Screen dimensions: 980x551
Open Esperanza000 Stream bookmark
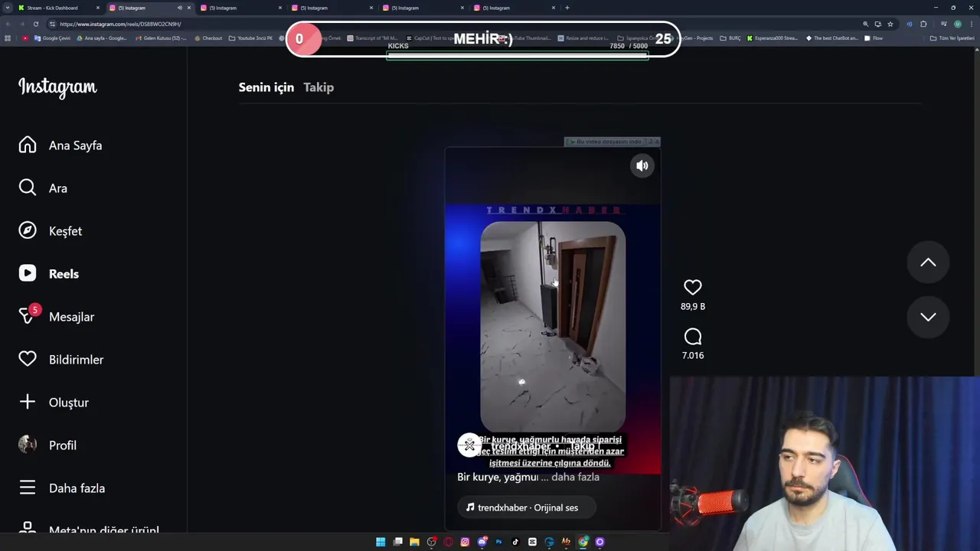(x=773, y=37)
